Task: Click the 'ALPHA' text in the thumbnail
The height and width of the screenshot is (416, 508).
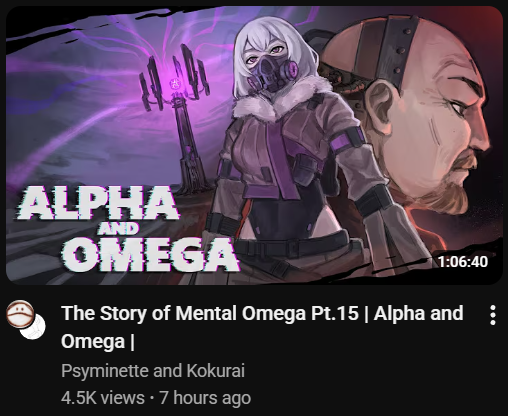Action: coord(98,203)
